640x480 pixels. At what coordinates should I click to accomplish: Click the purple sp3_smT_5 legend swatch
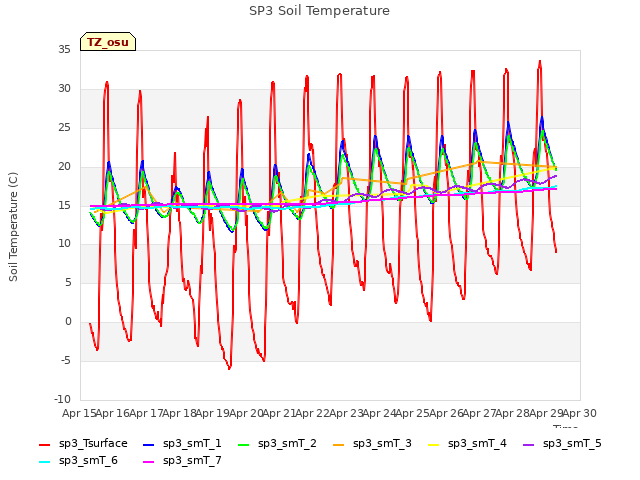[529, 444]
